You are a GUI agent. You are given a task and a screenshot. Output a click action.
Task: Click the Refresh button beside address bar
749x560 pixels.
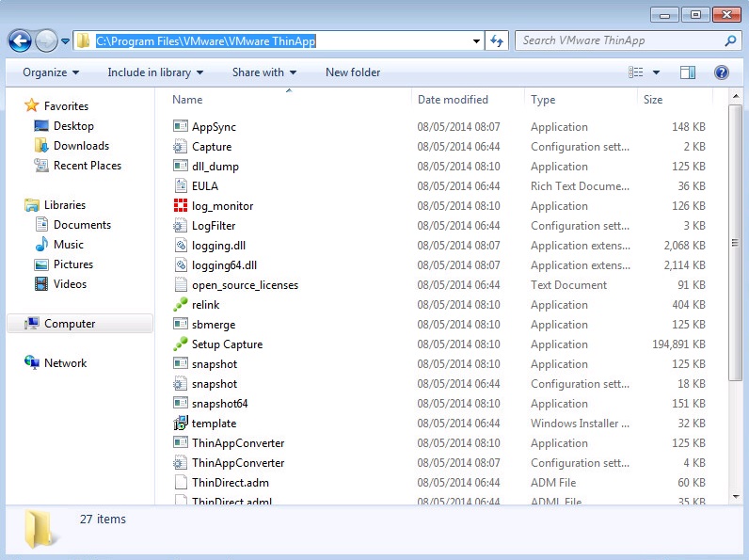point(497,41)
